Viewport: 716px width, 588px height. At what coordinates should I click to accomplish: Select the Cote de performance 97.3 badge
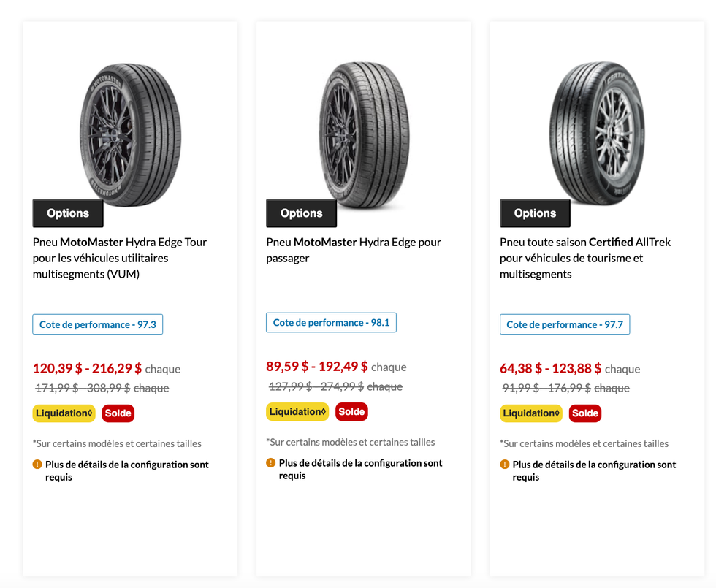pyautogui.click(x=97, y=324)
